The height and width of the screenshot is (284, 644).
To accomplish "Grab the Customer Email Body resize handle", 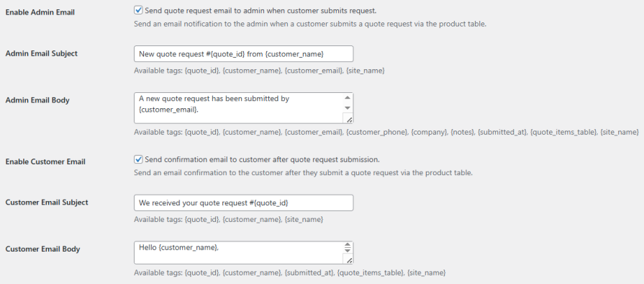I will (x=349, y=260).
